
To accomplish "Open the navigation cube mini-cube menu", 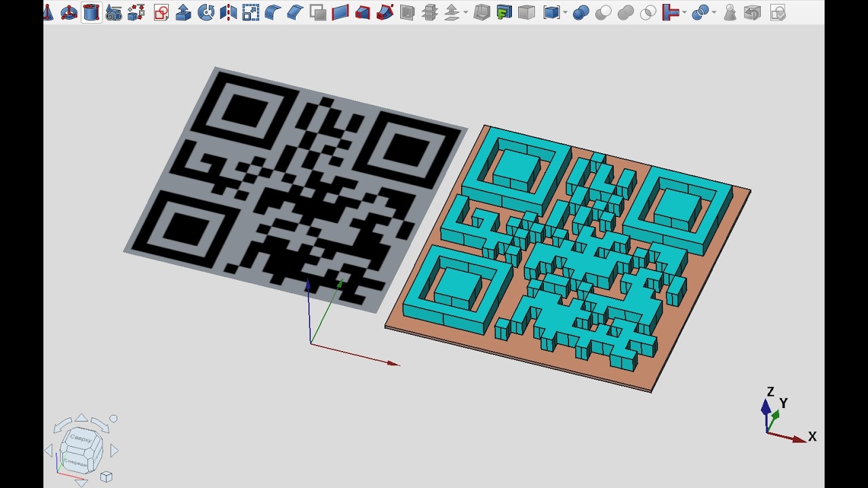I will 106,477.
